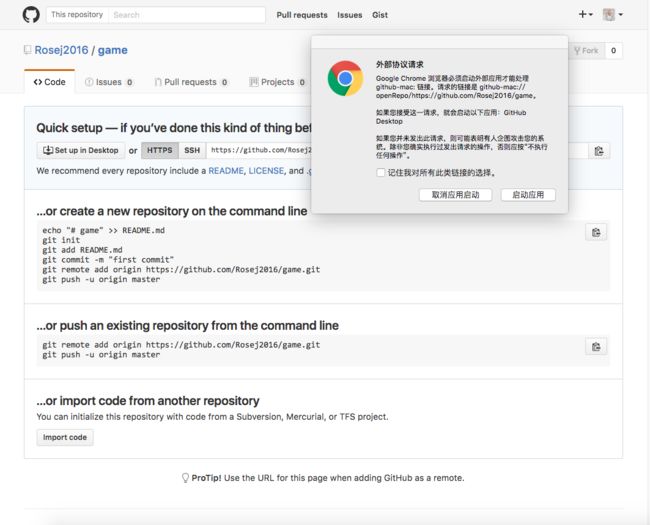Select the SSH protocol toggle
This screenshot has width=650, height=525.
[192, 151]
